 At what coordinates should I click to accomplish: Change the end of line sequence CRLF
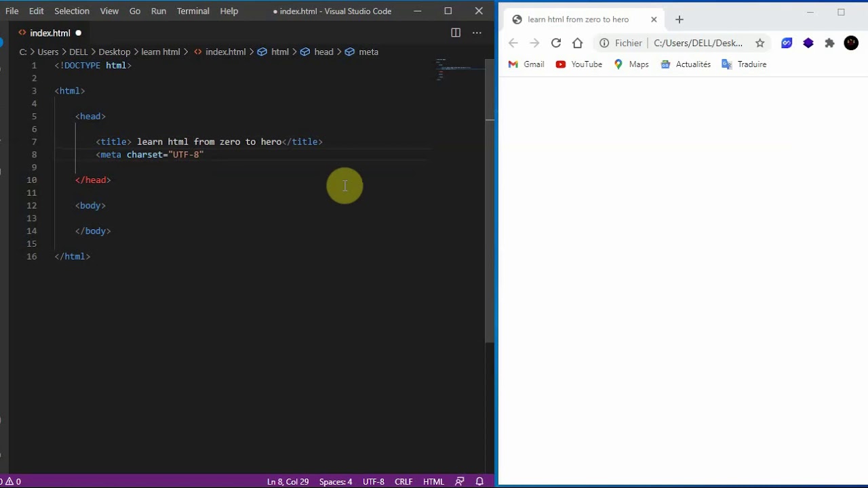point(403,481)
